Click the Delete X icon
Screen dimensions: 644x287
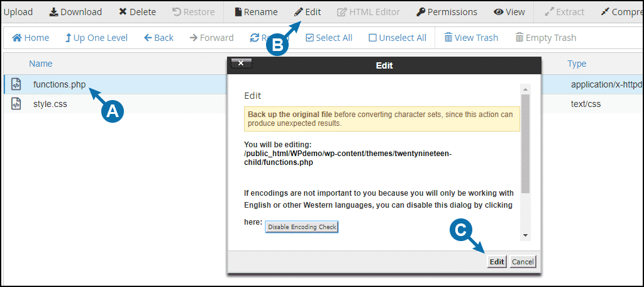123,12
